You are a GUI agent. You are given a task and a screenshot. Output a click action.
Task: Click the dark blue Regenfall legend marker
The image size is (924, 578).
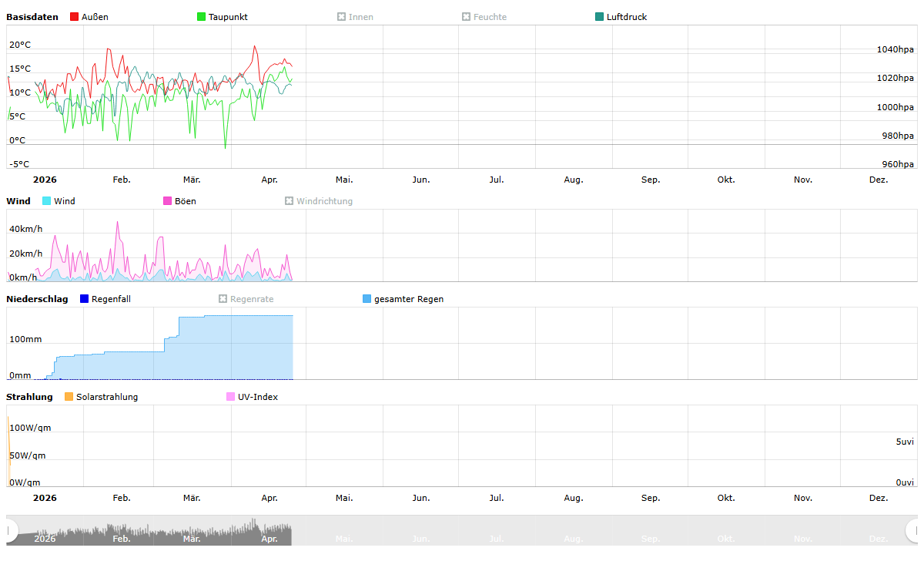[x=85, y=299]
